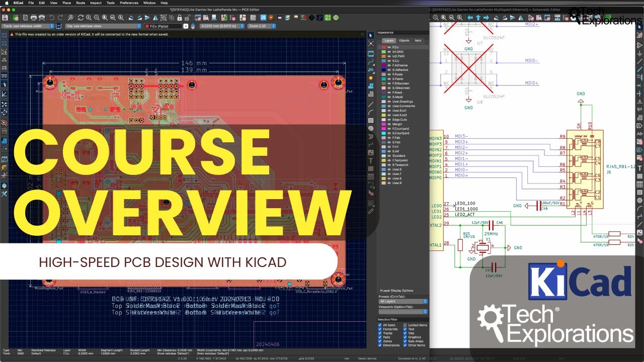Expand Layer Display Options section
This screenshot has height=362, width=644.
396,291
